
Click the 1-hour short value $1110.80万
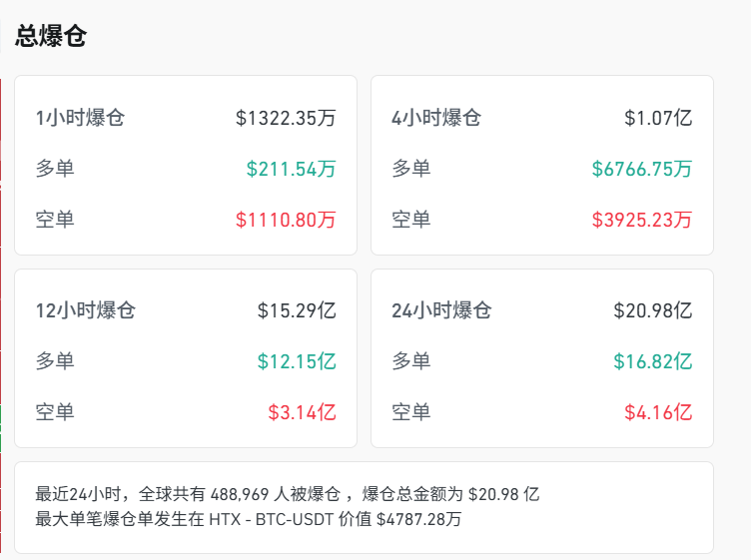(x=286, y=220)
